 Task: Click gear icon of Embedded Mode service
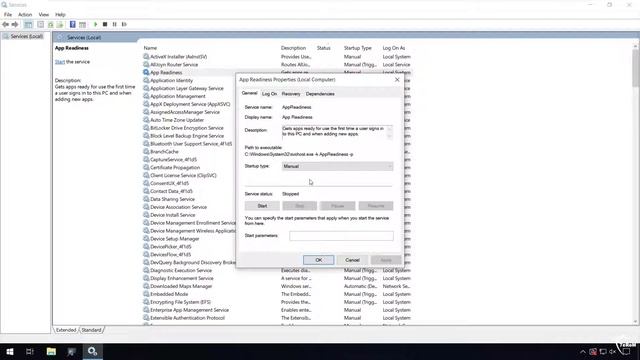click(146, 294)
